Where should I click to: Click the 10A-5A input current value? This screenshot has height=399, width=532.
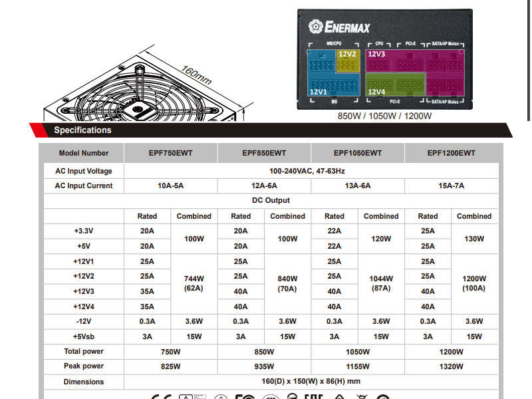pyautogui.click(x=170, y=186)
